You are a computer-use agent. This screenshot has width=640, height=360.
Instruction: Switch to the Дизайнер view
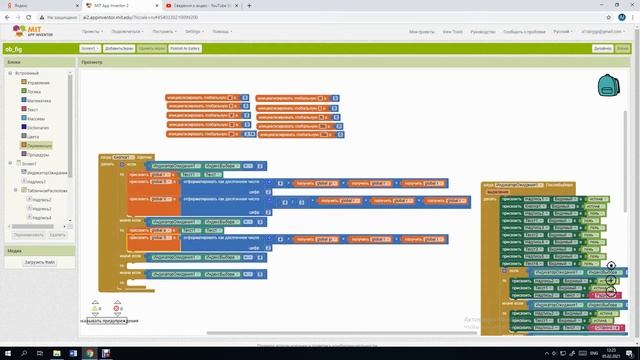pos(602,49)
